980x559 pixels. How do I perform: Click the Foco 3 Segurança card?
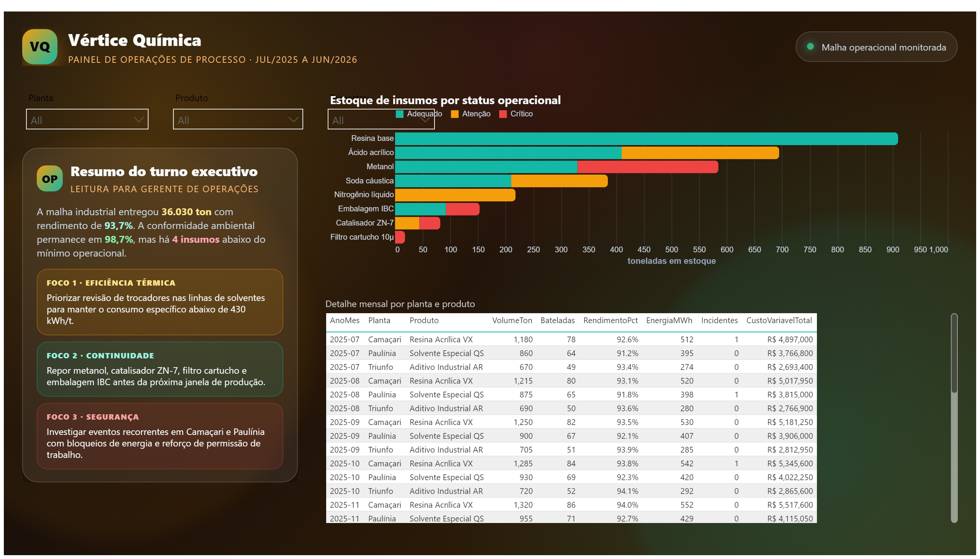point(160,436)
